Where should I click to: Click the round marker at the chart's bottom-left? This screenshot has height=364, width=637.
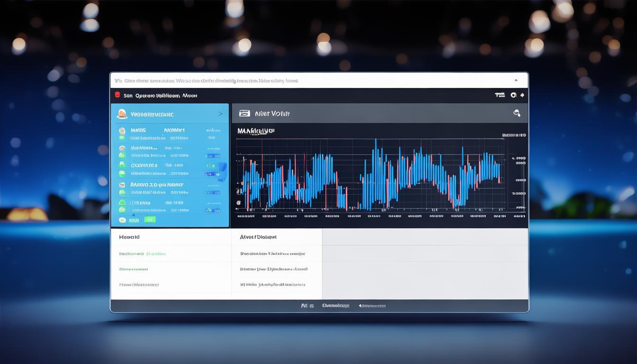[x=238, y=203]
